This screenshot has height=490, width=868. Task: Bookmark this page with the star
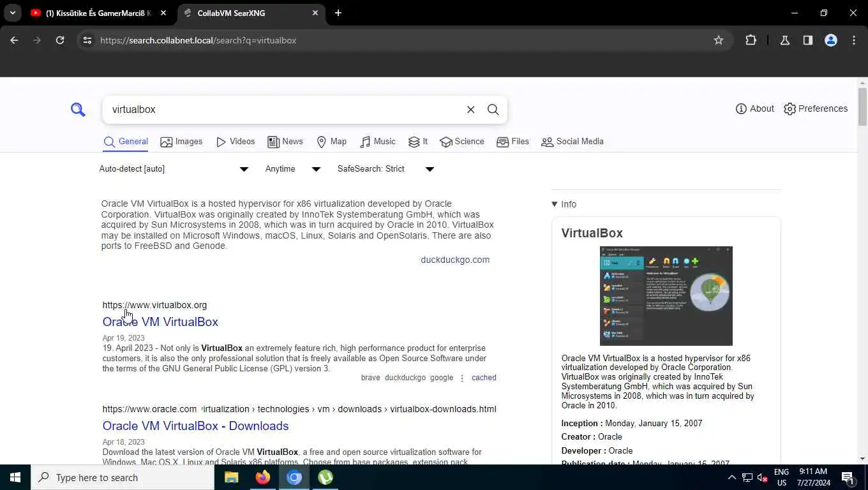tap(719, 40)
